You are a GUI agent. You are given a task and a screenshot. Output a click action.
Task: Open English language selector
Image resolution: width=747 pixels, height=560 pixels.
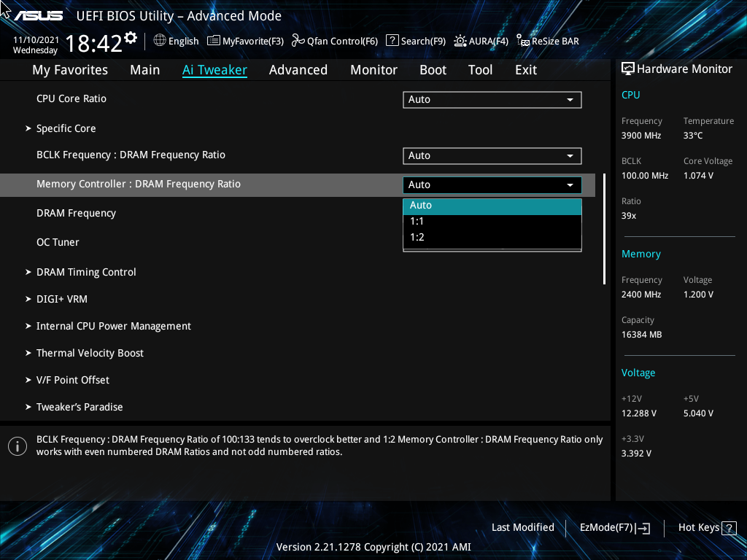[x=176, y=41]
